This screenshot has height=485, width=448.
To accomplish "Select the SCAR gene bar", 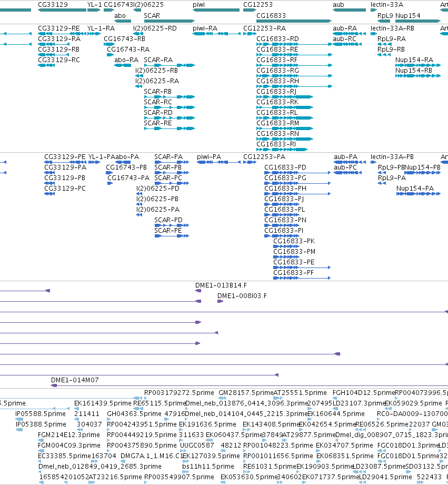I will [170, 22].
